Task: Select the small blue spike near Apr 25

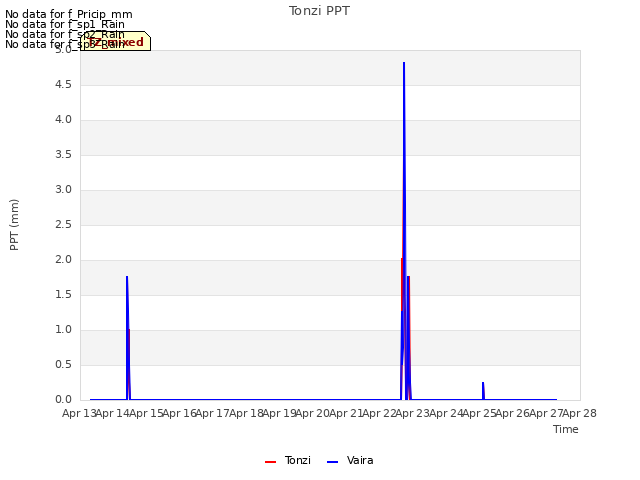Action: tap(483, 391)
